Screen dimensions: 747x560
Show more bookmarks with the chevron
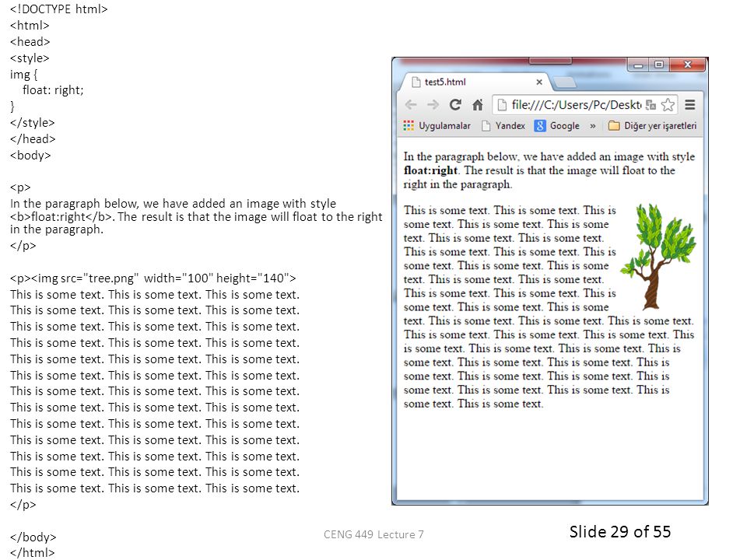593,126
